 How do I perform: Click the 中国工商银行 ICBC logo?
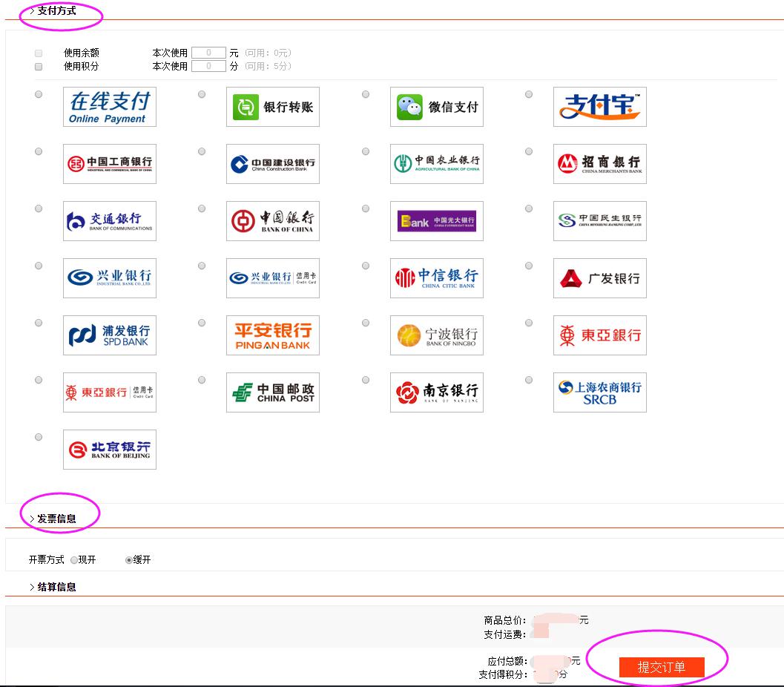[110, 164]
